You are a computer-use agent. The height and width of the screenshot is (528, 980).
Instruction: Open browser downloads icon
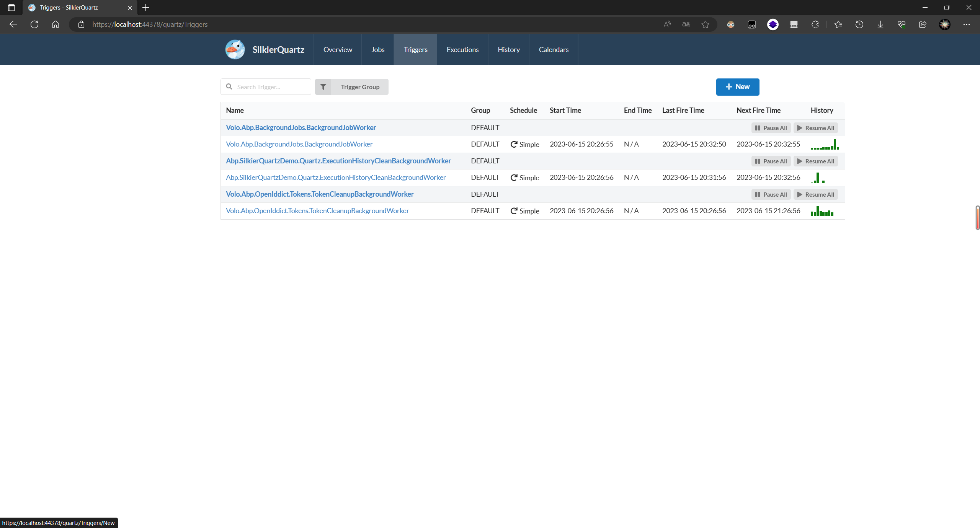(880, 24)
